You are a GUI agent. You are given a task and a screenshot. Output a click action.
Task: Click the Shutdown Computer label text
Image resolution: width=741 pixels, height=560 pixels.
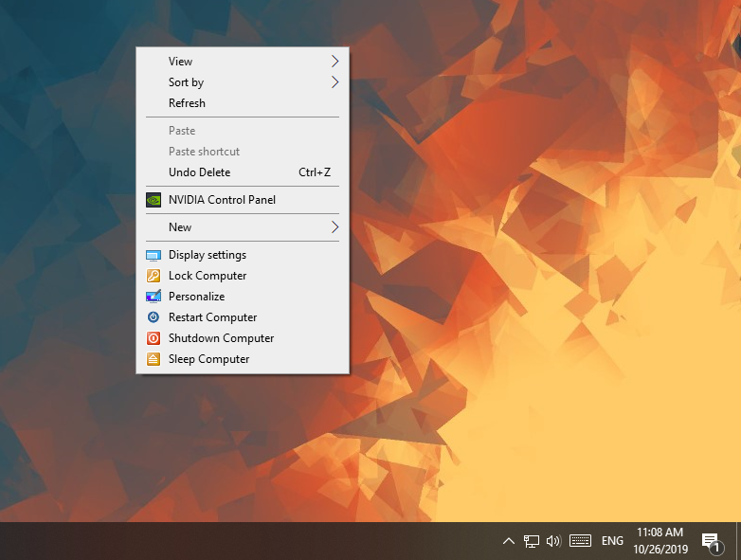tap(221, 338)
